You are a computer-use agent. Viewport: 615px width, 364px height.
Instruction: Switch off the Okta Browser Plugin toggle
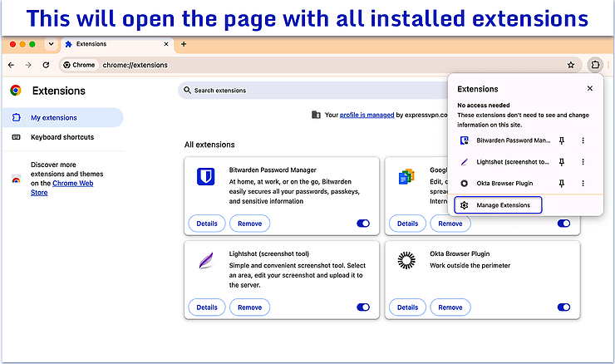[563, 307]
